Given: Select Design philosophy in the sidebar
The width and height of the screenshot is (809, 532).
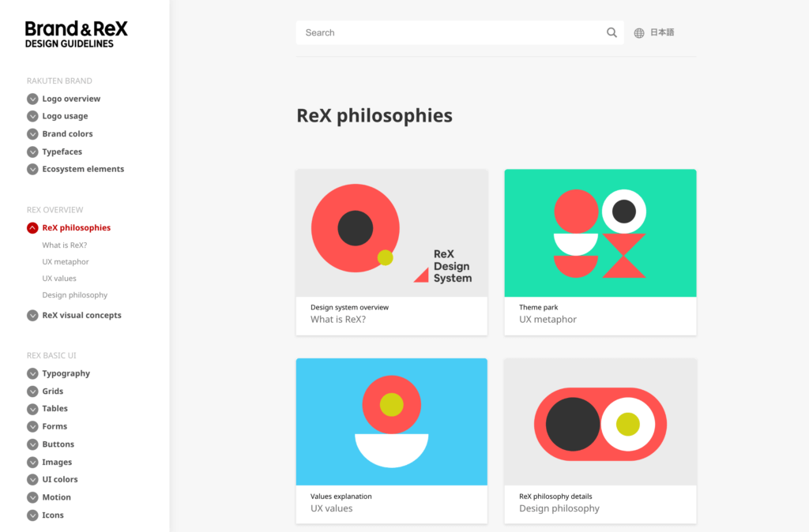Looking at the screenshot, I should [x=75, y=295].
